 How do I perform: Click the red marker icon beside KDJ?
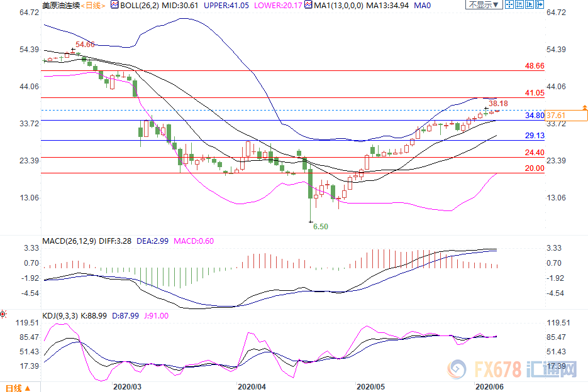click(x=4, y=313)
